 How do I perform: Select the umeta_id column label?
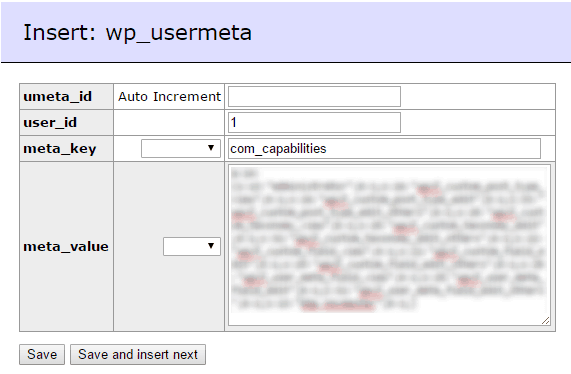pyautogui.click(x=58, y=97)
